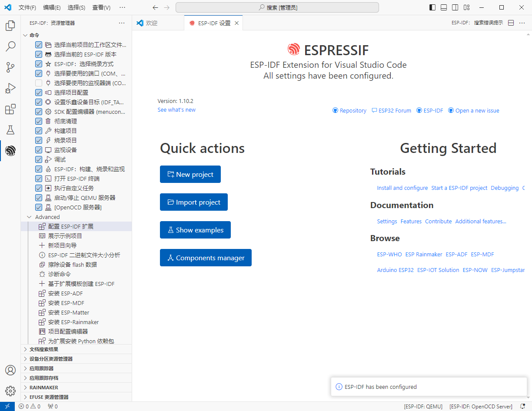Expand the RAINMAKER section
Screen dimensions: 532x411
pyautogui.click(x=76, y=388)
